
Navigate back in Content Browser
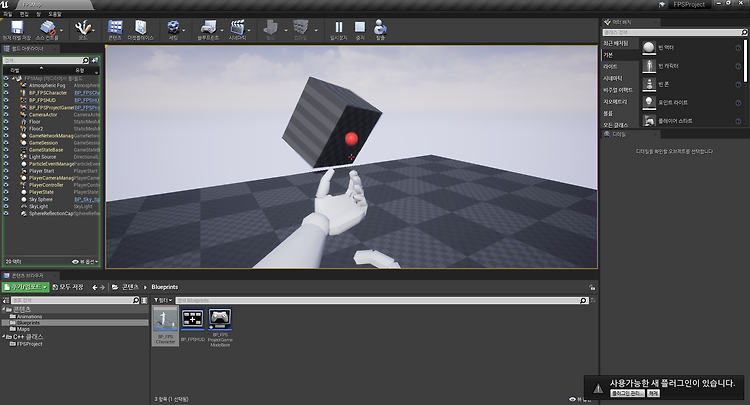(x=94, y=287)
